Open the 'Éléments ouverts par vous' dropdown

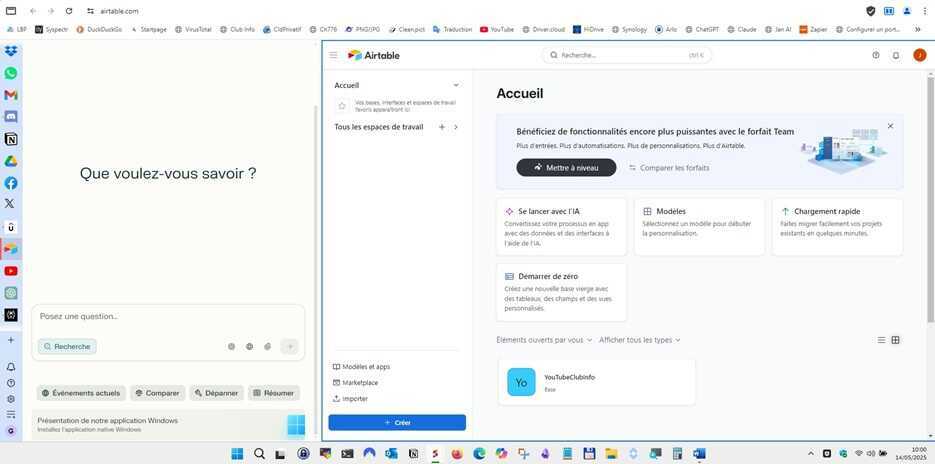pos(544,340)
